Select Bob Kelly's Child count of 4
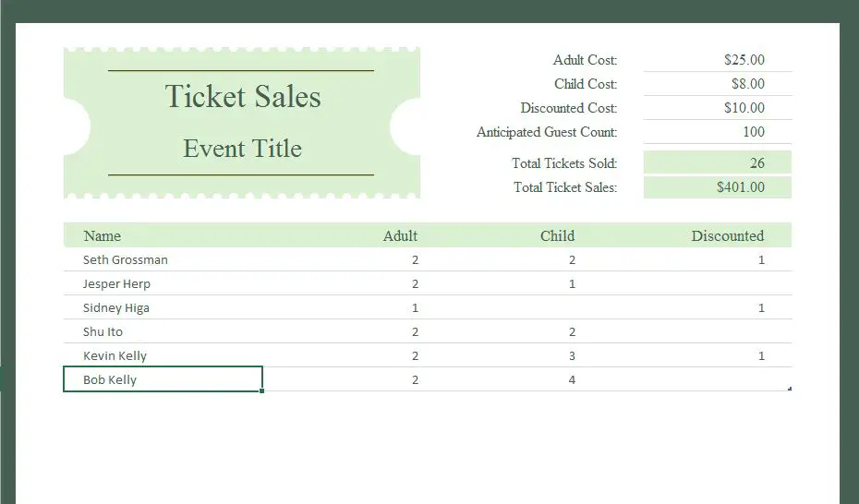 coord(572,379)
